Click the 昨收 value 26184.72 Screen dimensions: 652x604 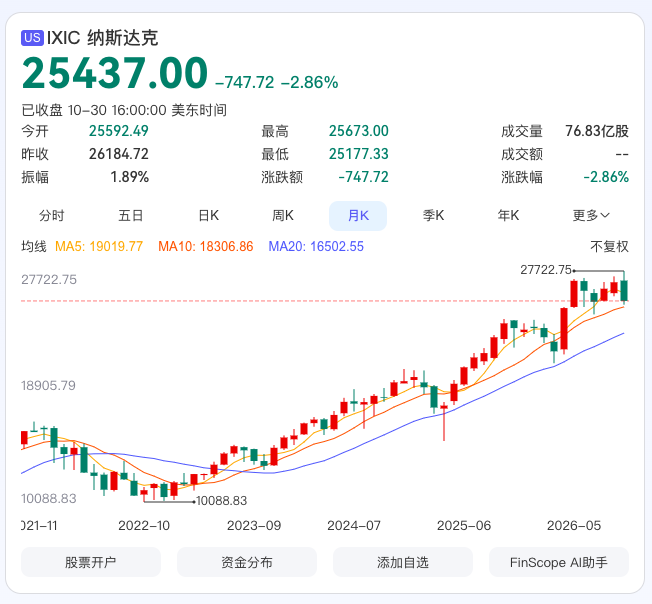pyautogui.click(x=119, y=154)
